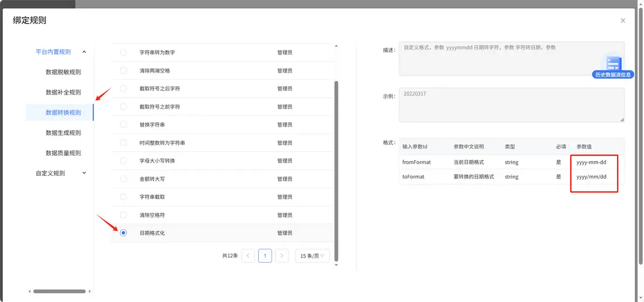Click the rule list scroll-down arrow
Screen dimensions: 644x302
[337, 265]
